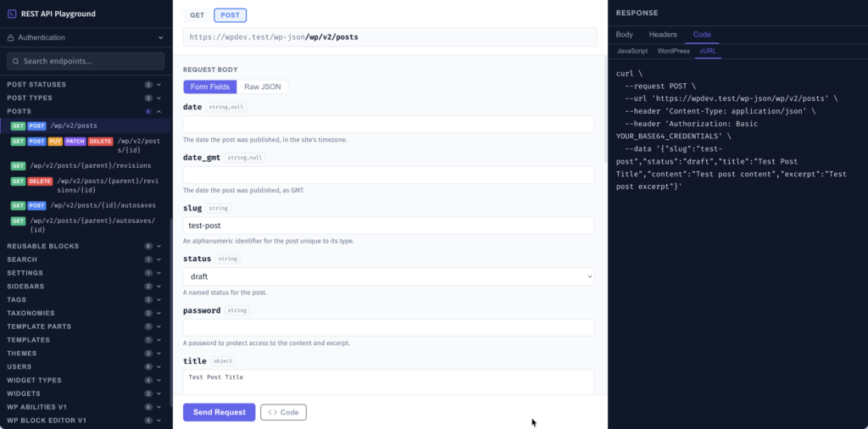Open the /wp/v2/posts/{parent}/autosaves/{id} endpoint

click(86, 226)
